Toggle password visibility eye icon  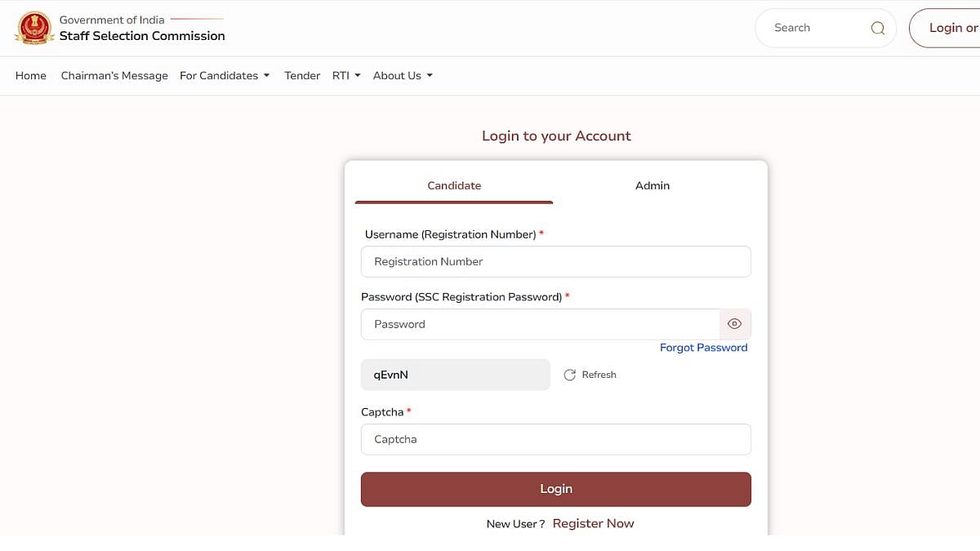coord(734,324)
